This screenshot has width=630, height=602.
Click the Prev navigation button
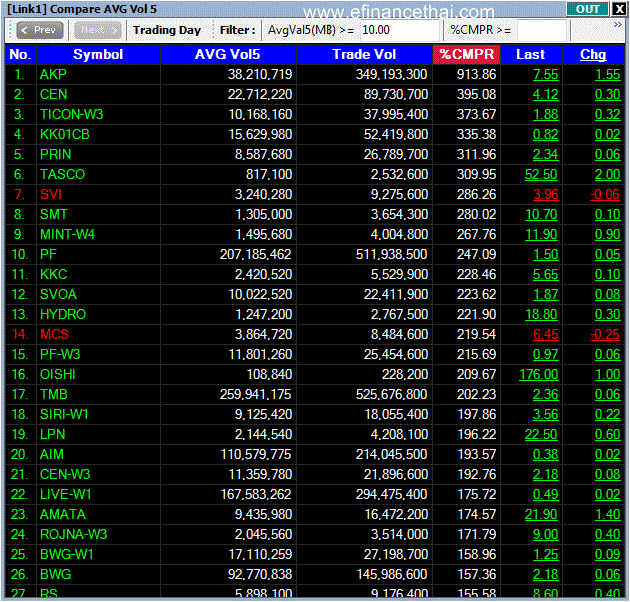[39, 30]
